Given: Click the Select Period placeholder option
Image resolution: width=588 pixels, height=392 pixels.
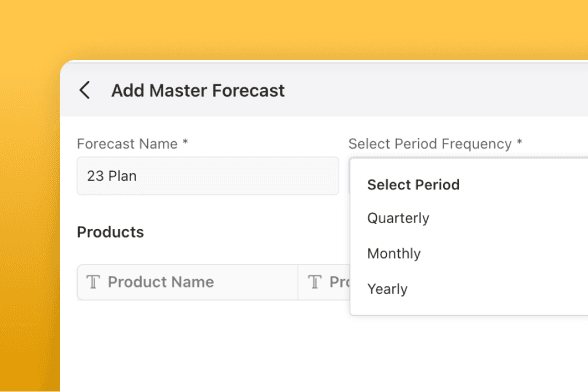Looking at the screenshot, I should click(x=413, y=185).
